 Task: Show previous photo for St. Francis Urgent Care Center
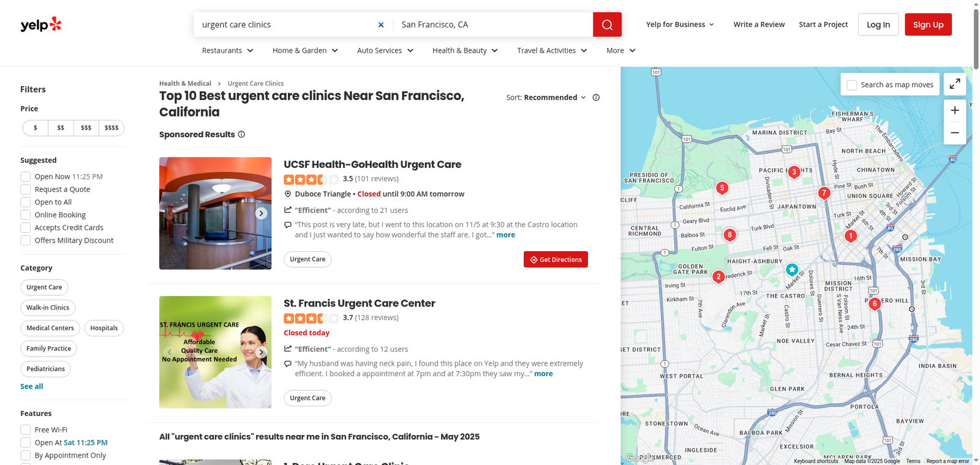point(170,352)
